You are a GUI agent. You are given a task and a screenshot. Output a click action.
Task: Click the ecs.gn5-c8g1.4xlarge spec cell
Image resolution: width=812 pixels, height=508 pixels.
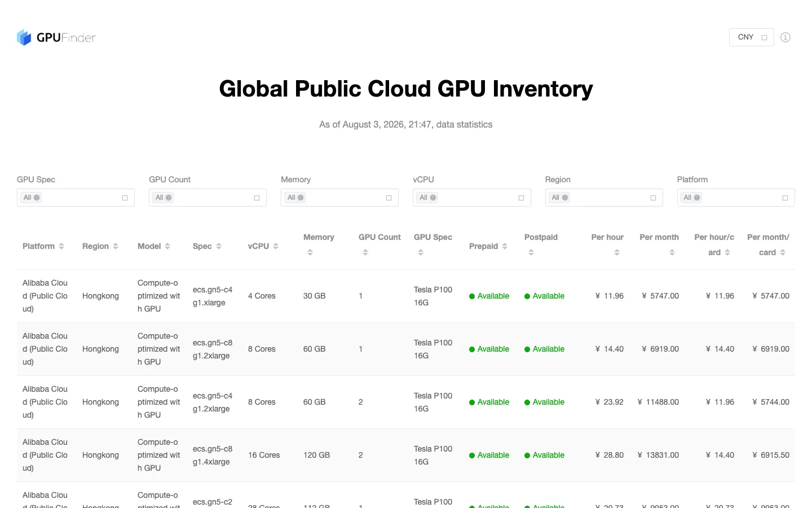pyautogui.click(x=213, y=455)
